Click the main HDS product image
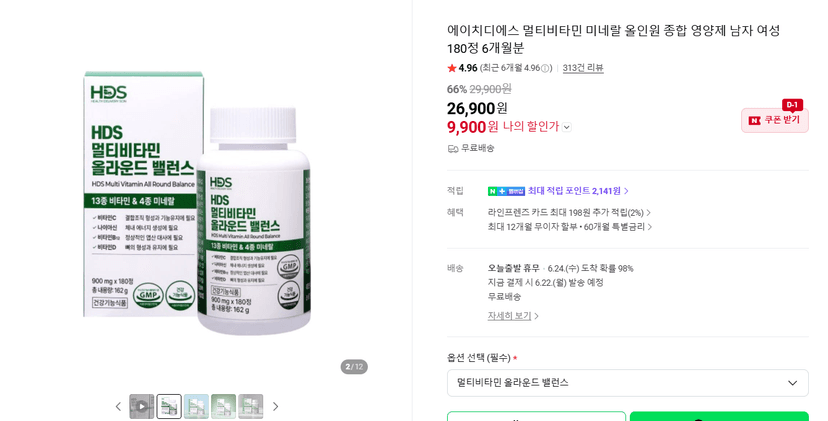The height and width of the screenshot is (421, 828). pos(197,203)
